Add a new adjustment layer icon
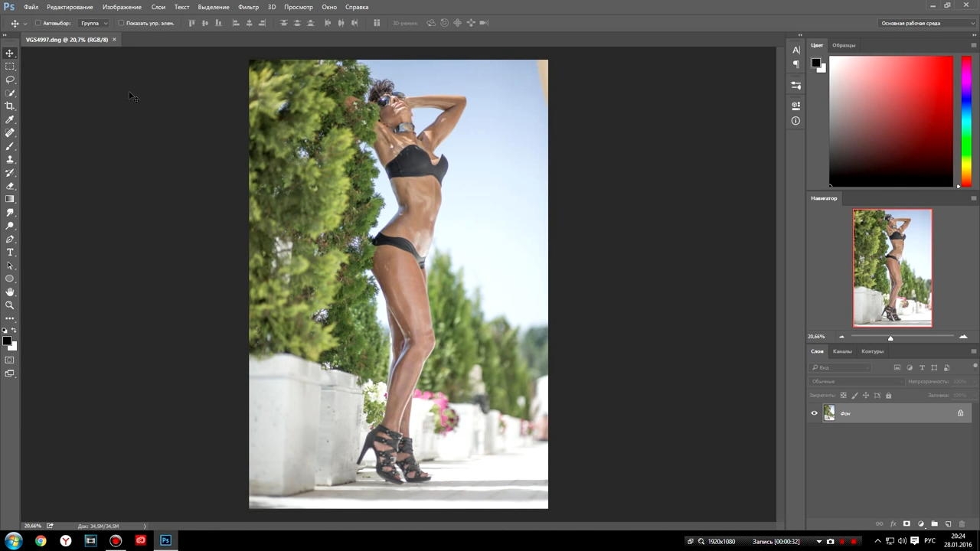Screen dimensions: 980x551 [x=920, y=524]
